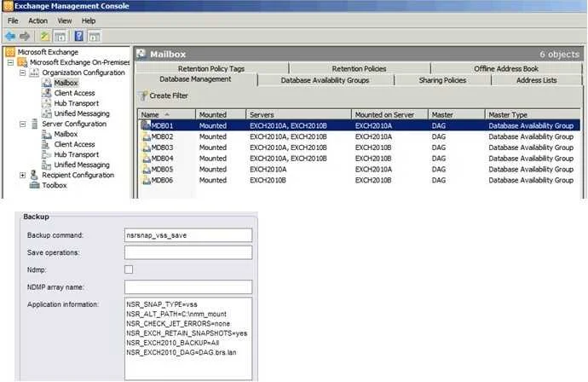Click the MDB02 database icon
The width and height of the screenshot is (588, 382).
pyautogui.click(x=146, y=136)
